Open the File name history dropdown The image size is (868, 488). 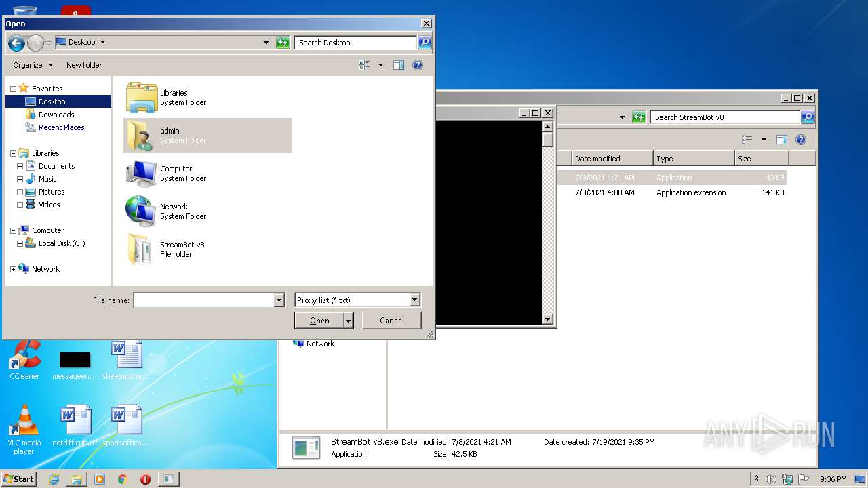pyautogui.click(x=279, y=300)
